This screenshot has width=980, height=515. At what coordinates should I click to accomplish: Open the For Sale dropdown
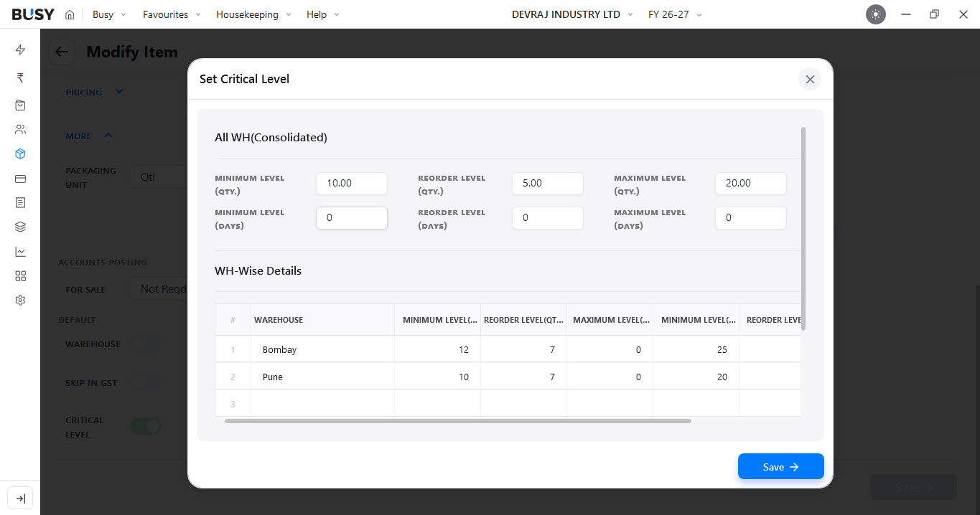[159, 289]
